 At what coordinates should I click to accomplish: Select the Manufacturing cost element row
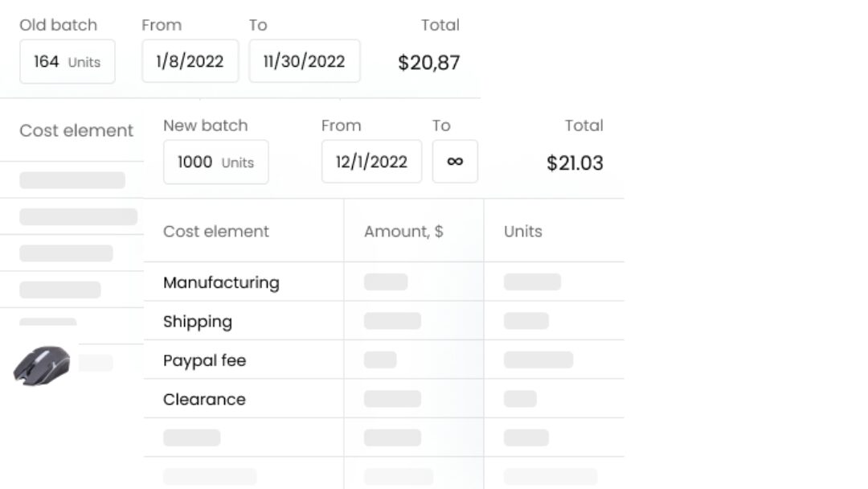[383, 281]
